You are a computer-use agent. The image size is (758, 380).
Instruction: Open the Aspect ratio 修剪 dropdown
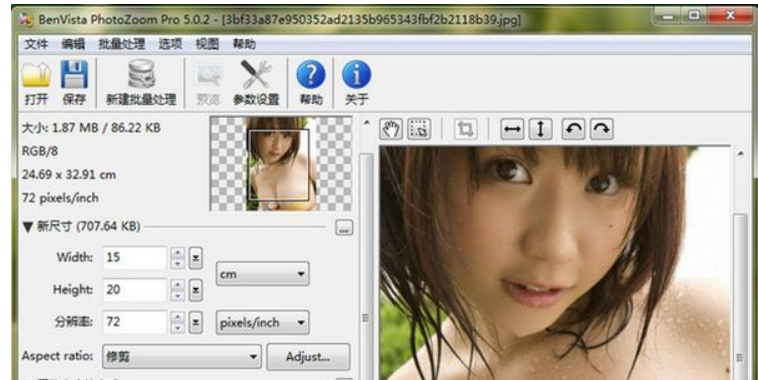(182, 357)
